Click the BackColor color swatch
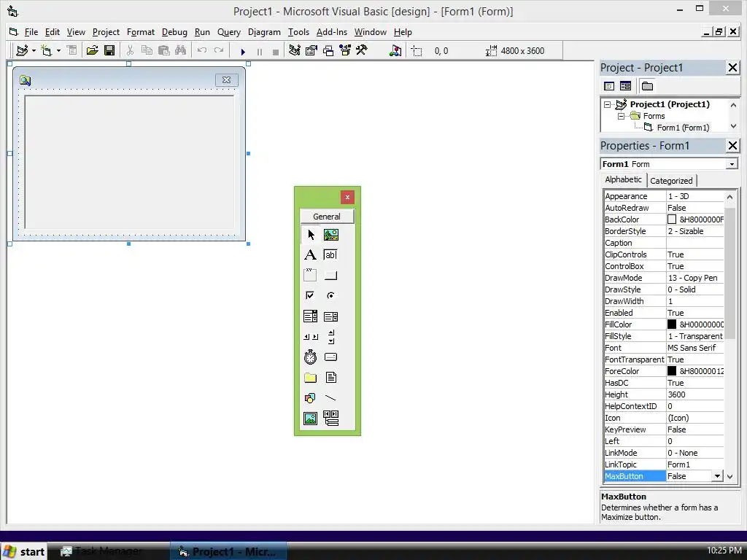The width and height of the screenshot is (747, 560). pyautogui.click(x=672, y=219)
